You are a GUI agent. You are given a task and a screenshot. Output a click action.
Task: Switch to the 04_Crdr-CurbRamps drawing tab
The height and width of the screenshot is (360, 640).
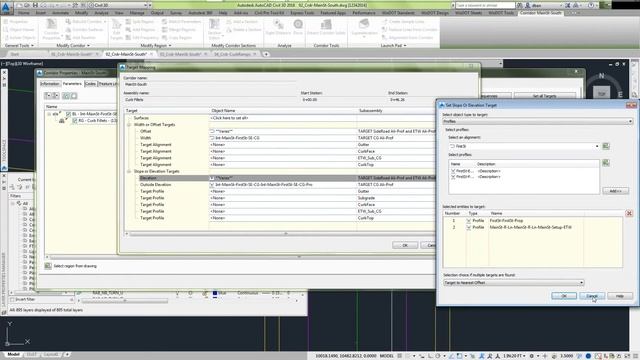pyautogui.click(x=232, y=54)
